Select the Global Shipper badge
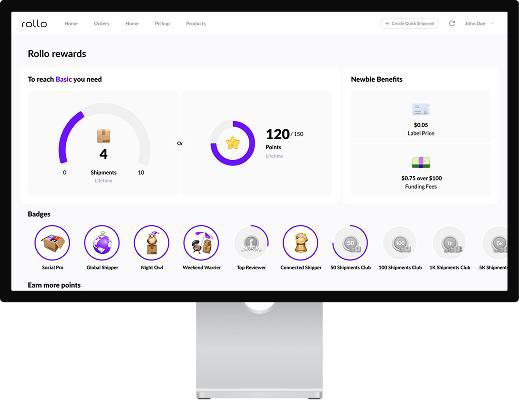The image size is (519, 400). [x=102, y=243]
